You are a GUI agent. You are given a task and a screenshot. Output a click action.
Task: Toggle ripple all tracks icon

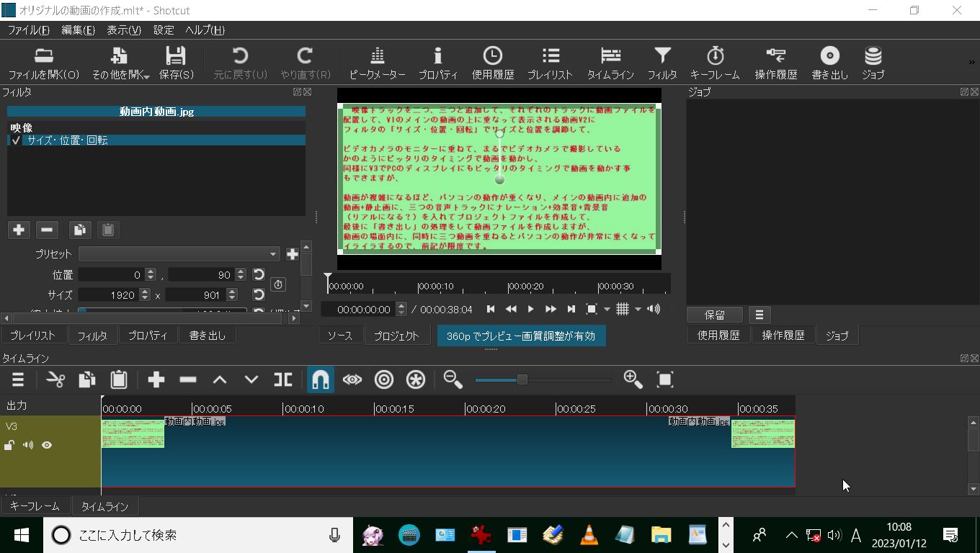pos(416,379)
